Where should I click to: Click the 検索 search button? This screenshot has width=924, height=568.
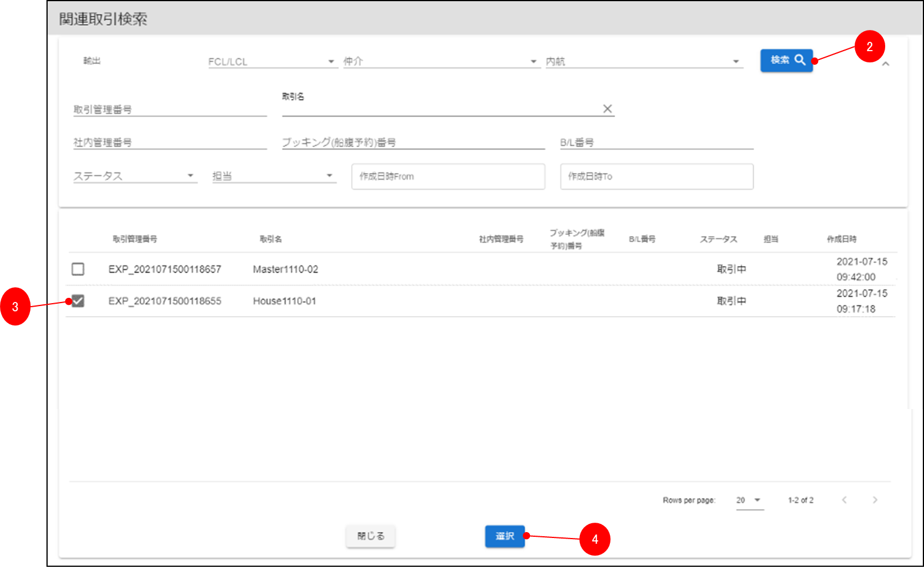(786, 60)
